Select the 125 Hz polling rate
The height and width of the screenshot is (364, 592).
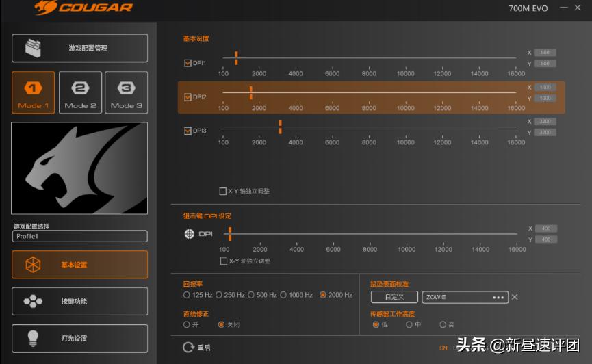187,295
